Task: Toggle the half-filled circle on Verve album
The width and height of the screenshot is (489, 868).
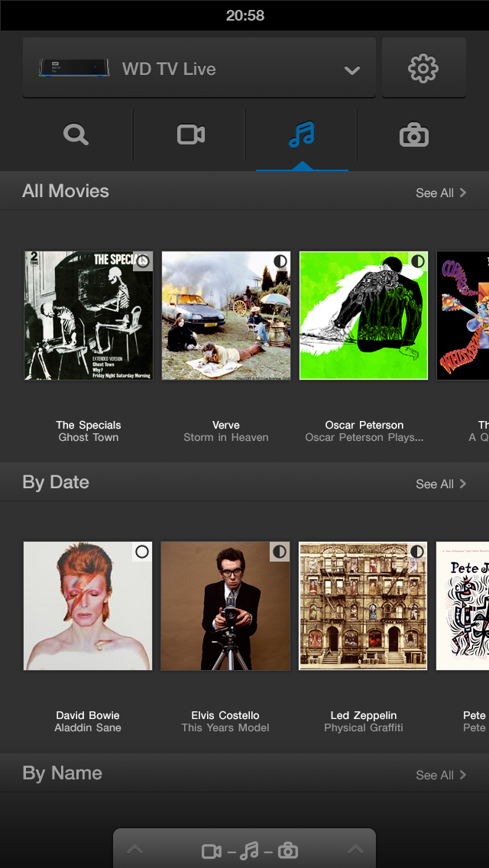Action: tap(279, 261)
